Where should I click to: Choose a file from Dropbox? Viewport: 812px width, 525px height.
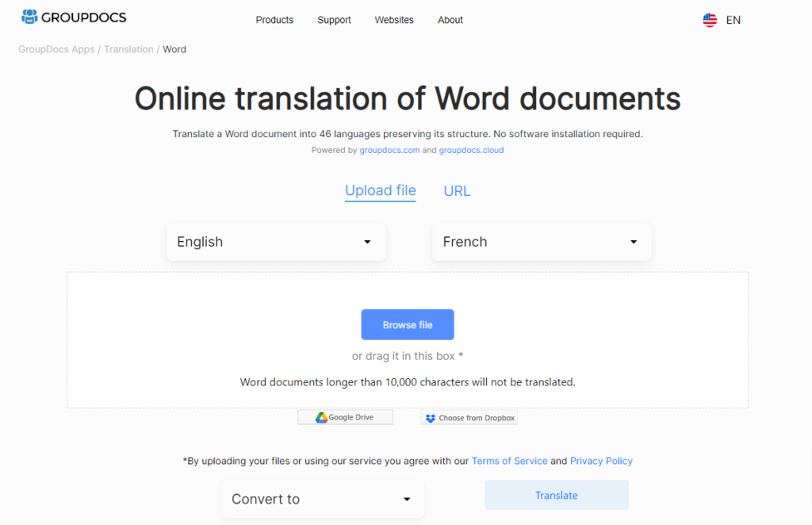click(469, 417)
